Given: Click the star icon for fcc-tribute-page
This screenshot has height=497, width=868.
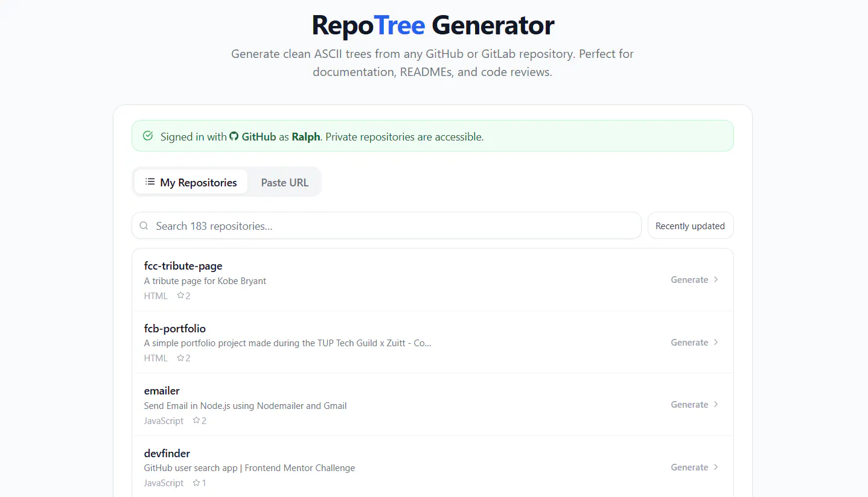Looking at the screenshot, I should pos(180,296).
